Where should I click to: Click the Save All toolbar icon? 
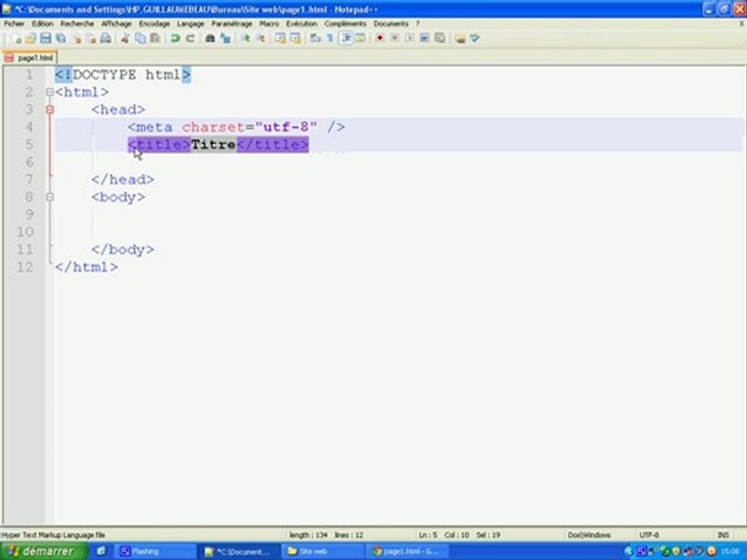pos(61,39)
